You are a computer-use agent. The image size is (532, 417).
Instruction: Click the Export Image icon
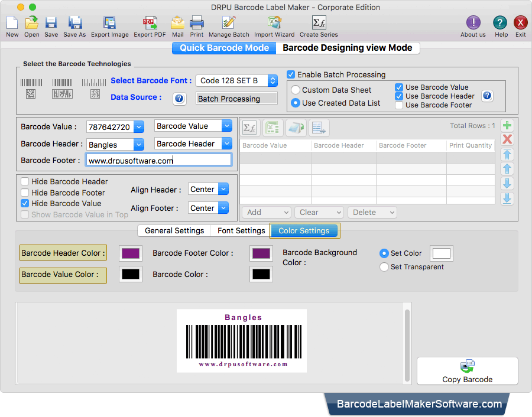pos(109,23)
